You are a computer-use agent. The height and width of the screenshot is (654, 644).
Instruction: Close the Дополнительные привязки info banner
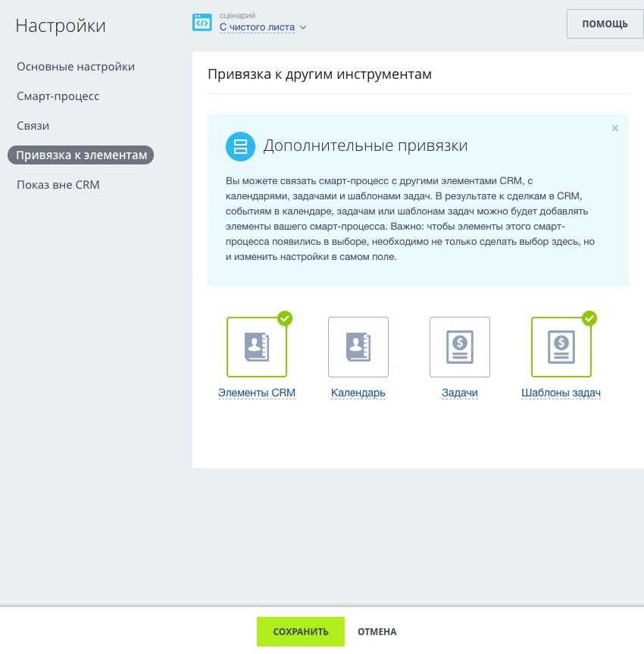pos(615,129)
